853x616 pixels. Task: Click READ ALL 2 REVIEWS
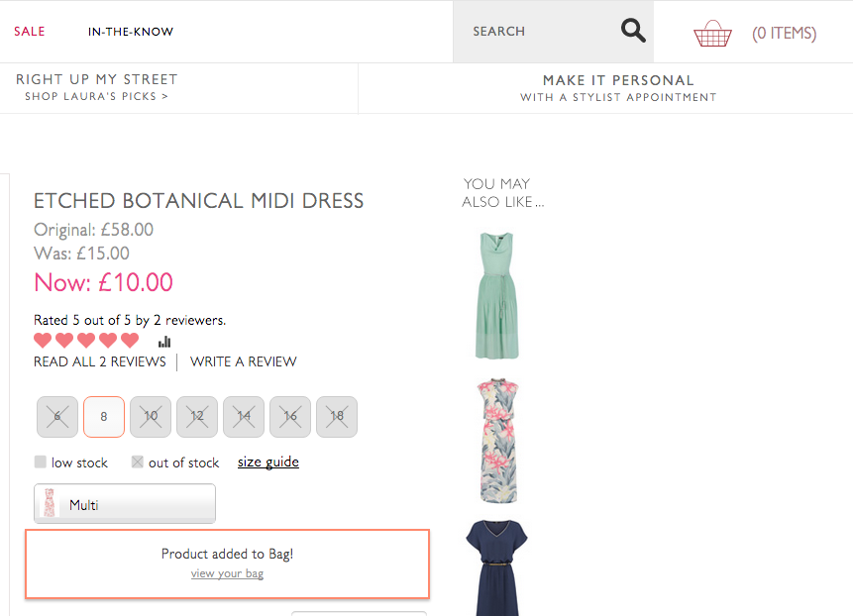point(100,361)
